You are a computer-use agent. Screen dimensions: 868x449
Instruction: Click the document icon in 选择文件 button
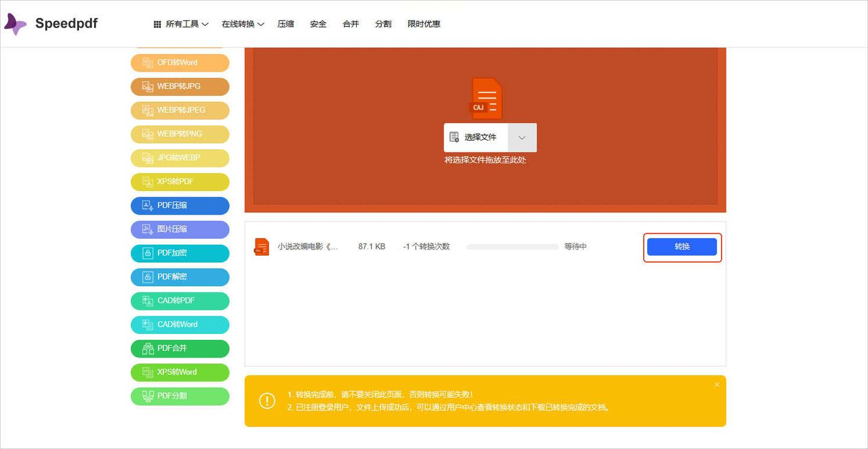tap(454, 137)
